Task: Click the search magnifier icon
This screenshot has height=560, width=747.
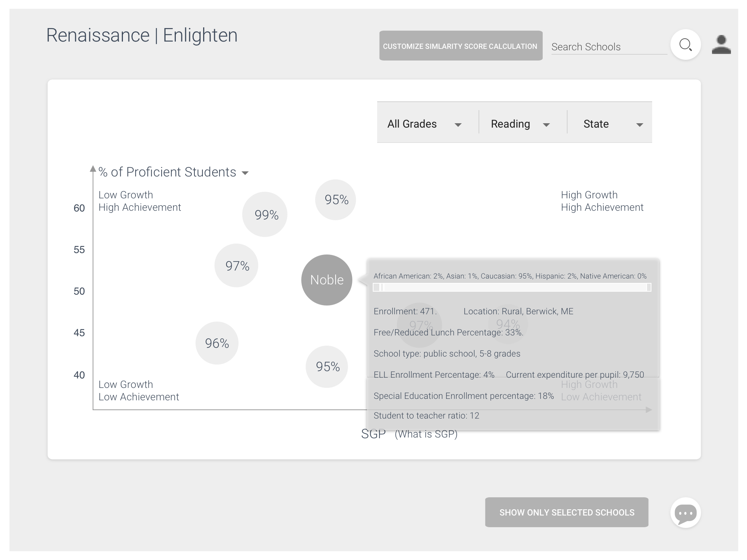Action: [x=685, y=45]
